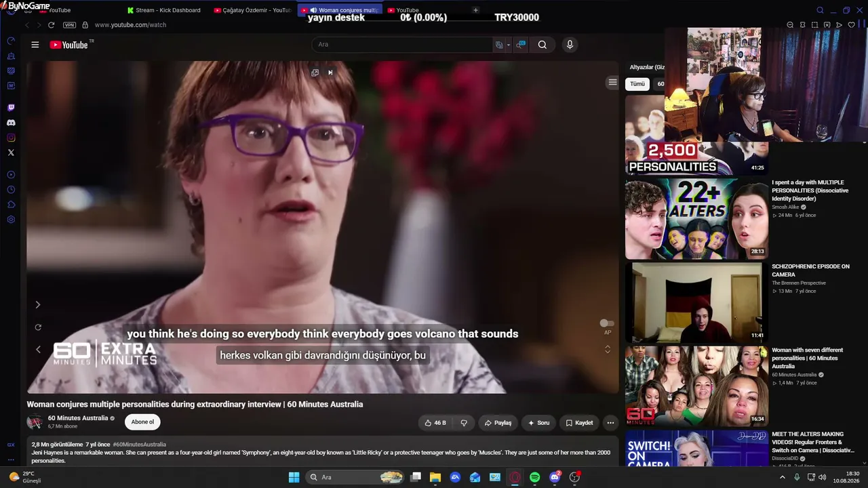Click the Windows taskbar search box
The height and width of the screenshot is (488, 868).
click(356, 477)
